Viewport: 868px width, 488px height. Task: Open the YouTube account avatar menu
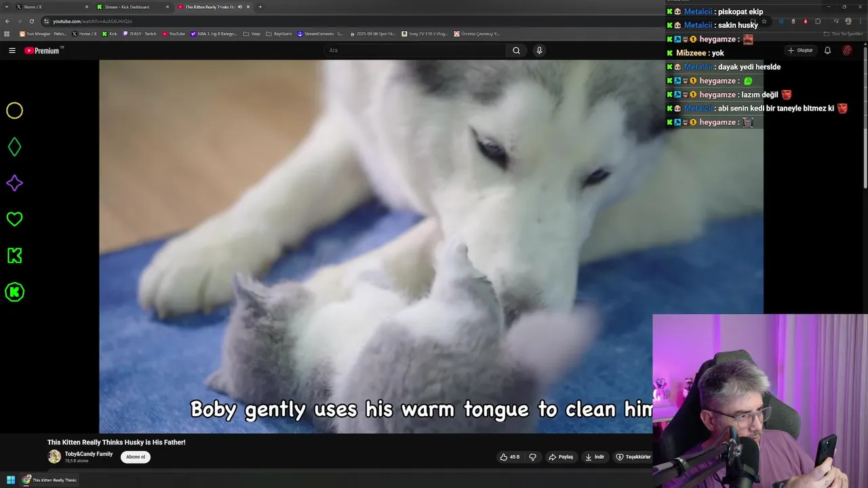click(847, 50)
